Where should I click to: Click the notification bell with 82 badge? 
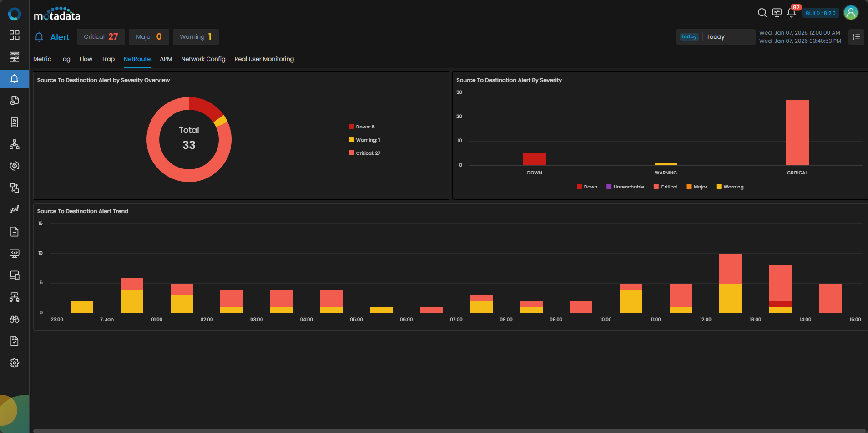(x=792, y=13)
